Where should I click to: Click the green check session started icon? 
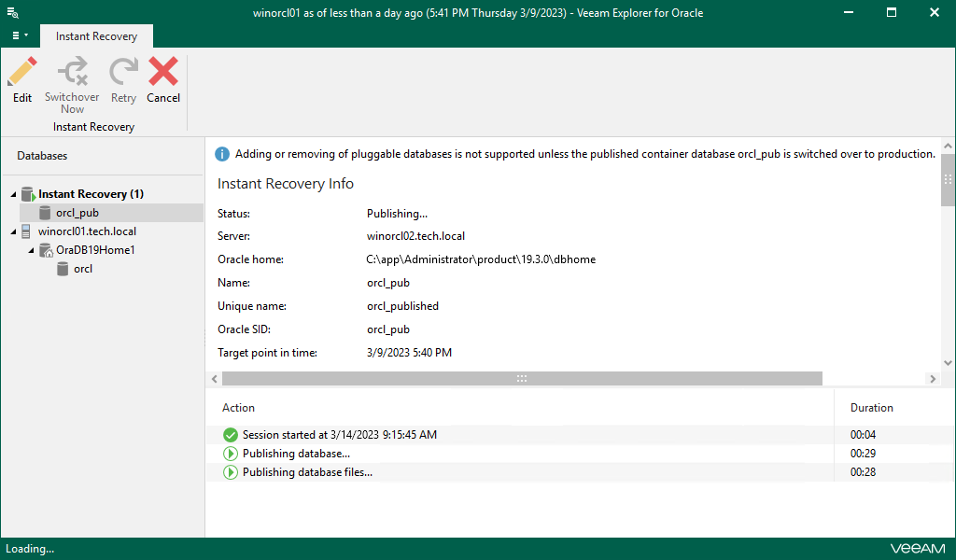point(231,435)
